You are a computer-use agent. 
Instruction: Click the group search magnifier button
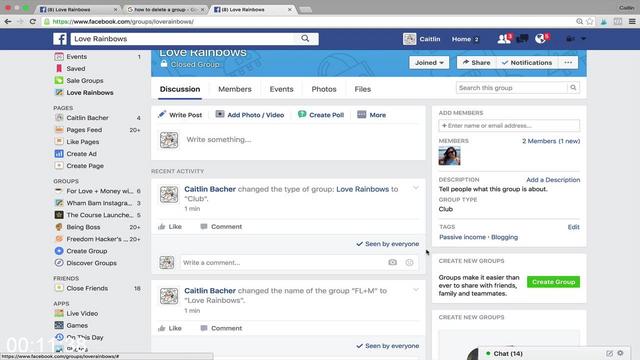pyautogui.click(x=573, y=88)
